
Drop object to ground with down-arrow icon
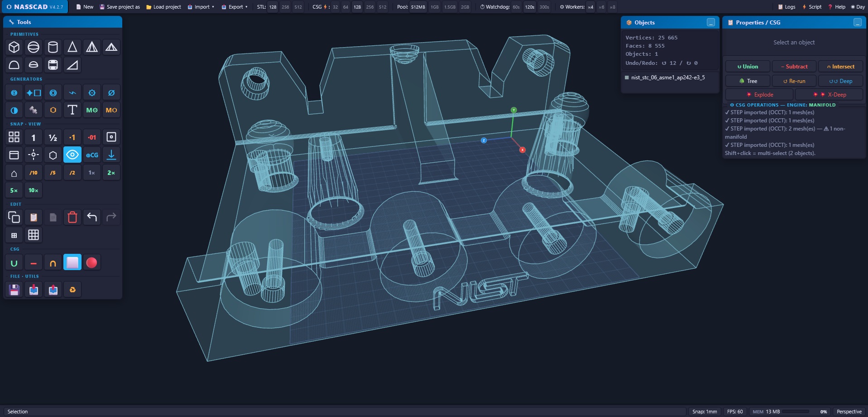pyautogui.click(x=111, y=155)
